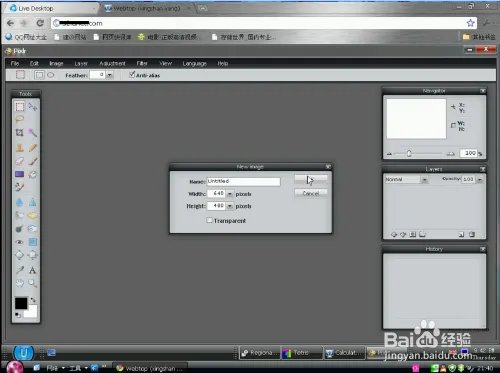Toggle the Anti-alias checkbox
Viewport: 500px width, 373px height.
pos(132,74)
